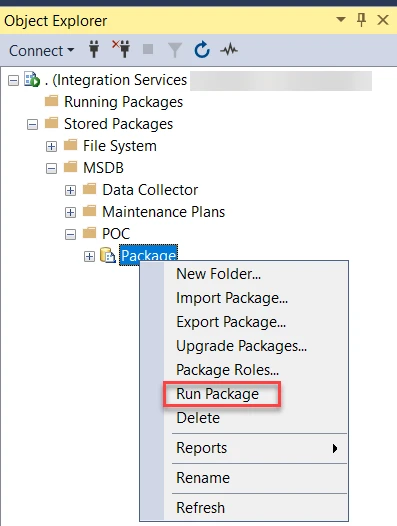Collapse the MSDB node
The image size is (397, 526).
[51, 168]
